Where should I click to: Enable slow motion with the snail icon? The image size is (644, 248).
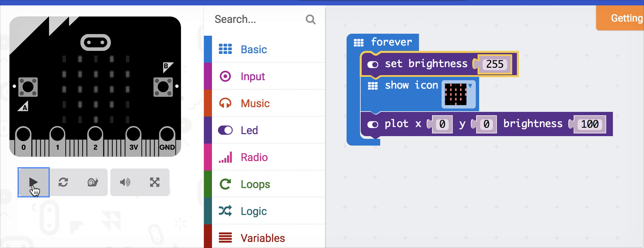coord(93,182)
